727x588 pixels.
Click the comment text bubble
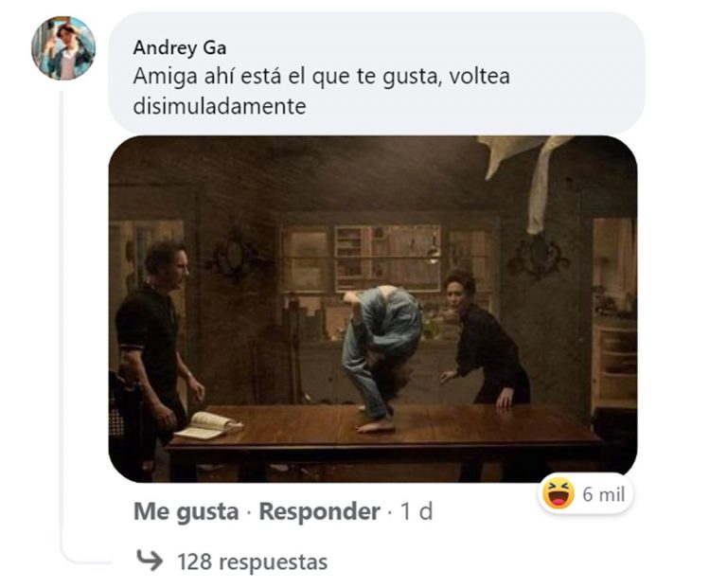point(377,73)
